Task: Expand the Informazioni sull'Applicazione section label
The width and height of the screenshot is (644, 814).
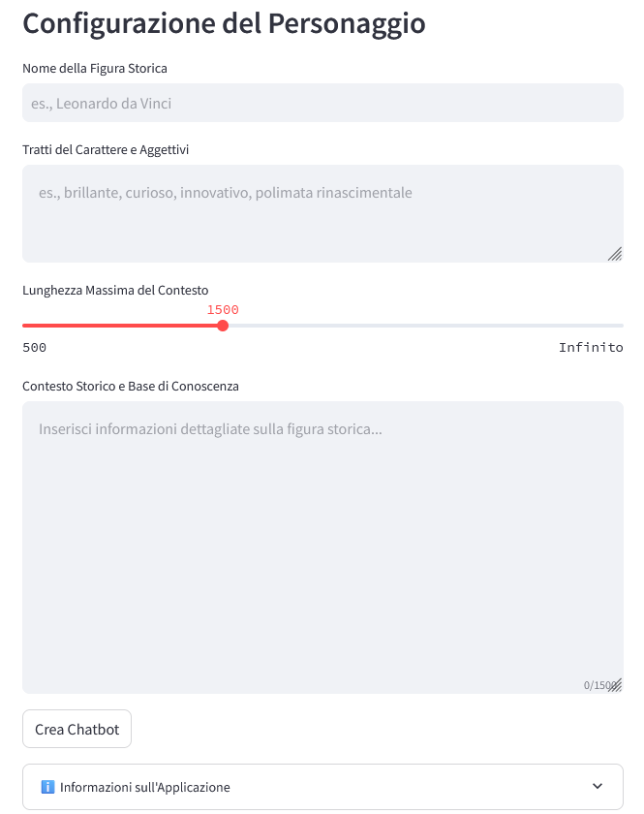Action: click(145, 787)
